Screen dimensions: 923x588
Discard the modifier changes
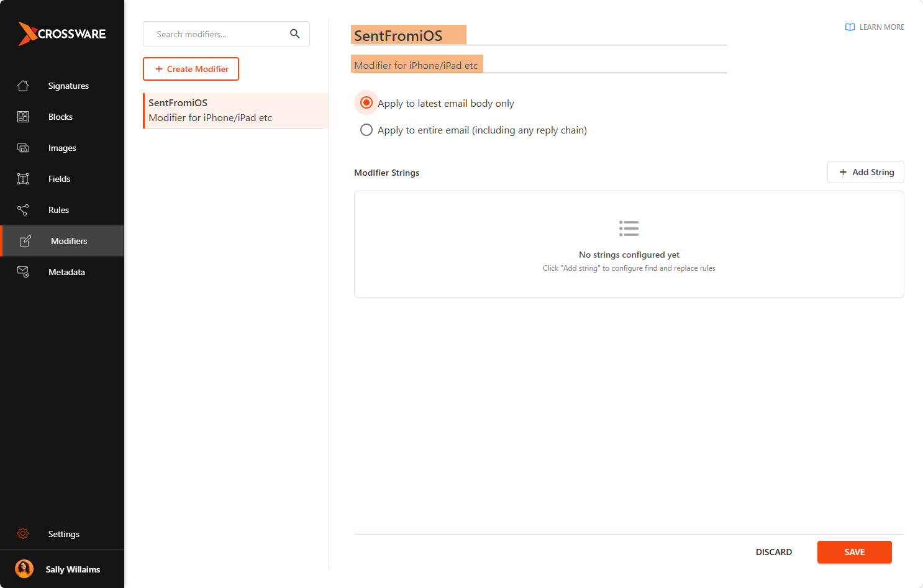[774, 552]
